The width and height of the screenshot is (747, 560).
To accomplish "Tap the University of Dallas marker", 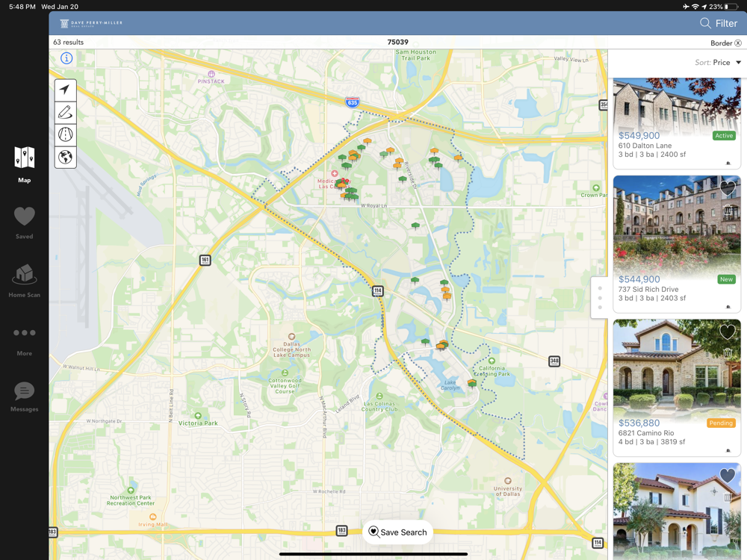I will [508, 481].
